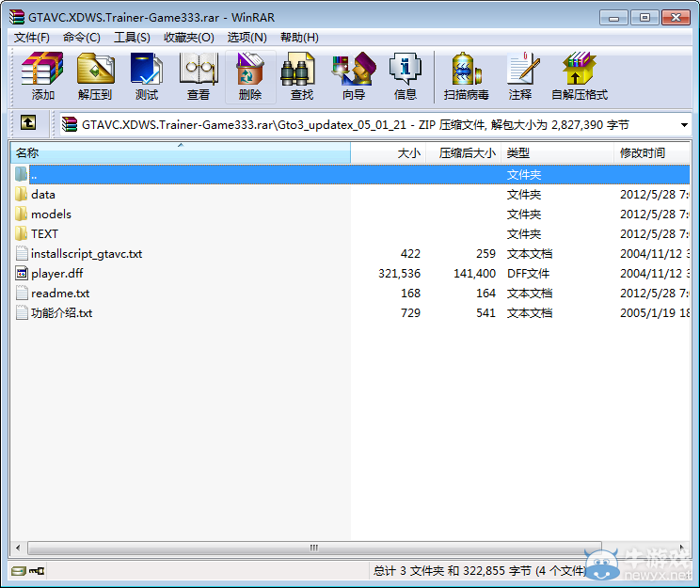Screen dimensions: 700x588
Task: Click the readme.txt file icon
Action: pos(22,293)
